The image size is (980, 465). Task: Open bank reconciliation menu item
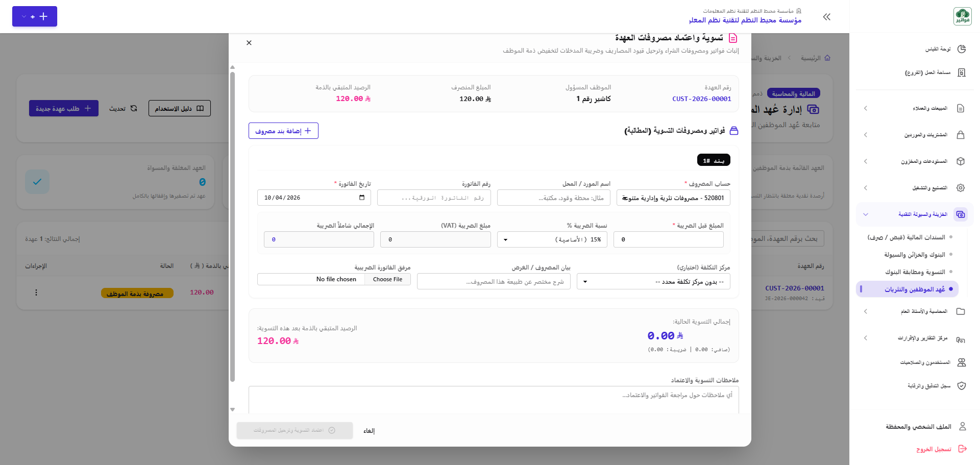tap(915, 272)
